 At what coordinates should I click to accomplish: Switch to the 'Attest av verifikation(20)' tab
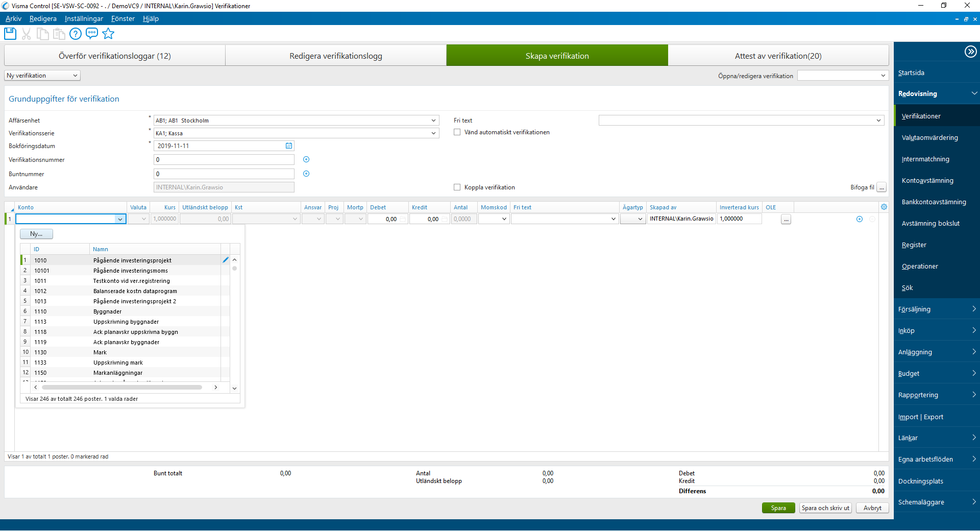(x=777, y=55)
